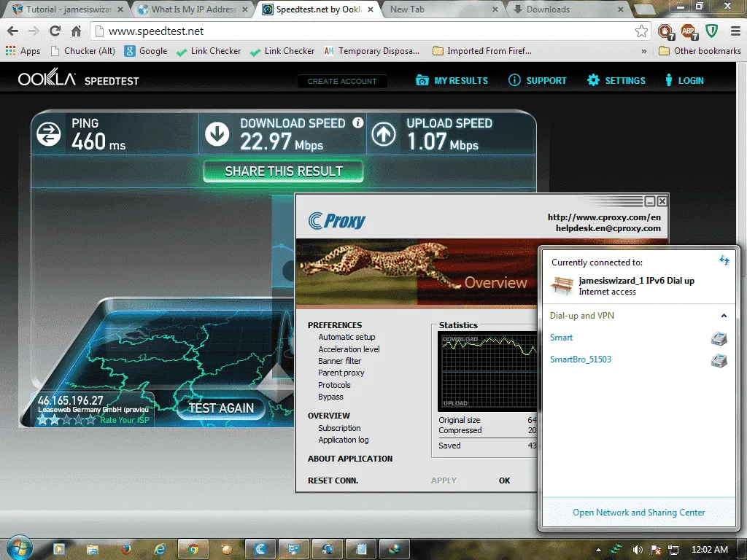This screenshot has height=560, width=747.
Task: Click dial icon next to SmartBro_51503
Action: (719, 360)
